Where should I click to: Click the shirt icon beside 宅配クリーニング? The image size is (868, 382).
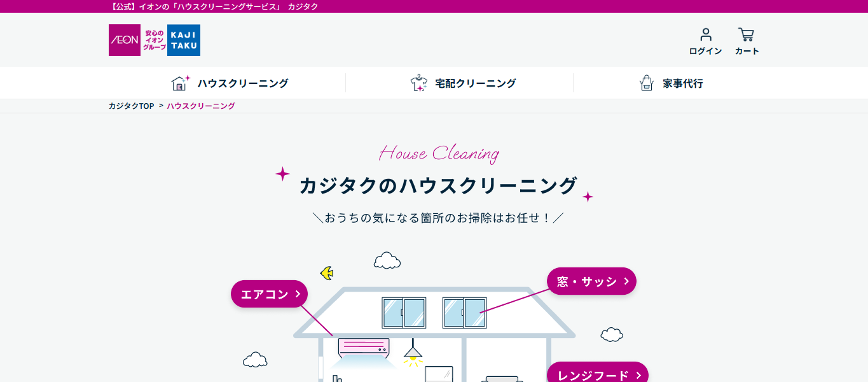(419, 83)
